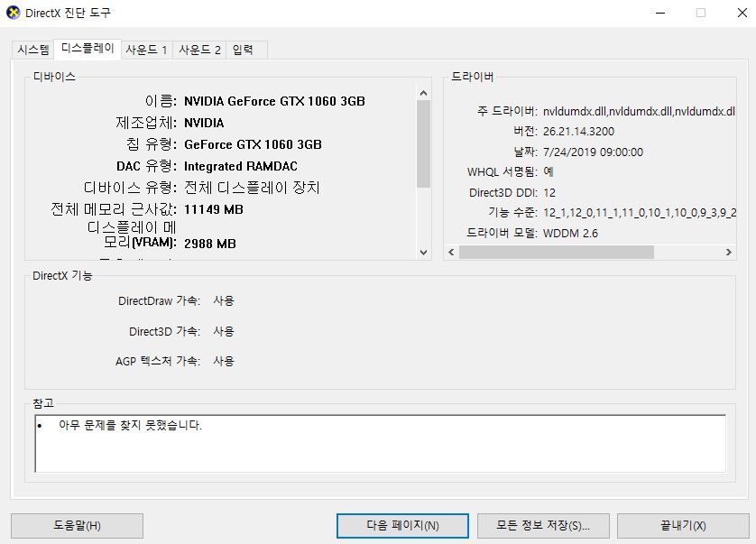Click the driver panel scroll-left arrow
The width and height of the screenshot is (756, 544).
pyautogui.click(x=452, y=253)
